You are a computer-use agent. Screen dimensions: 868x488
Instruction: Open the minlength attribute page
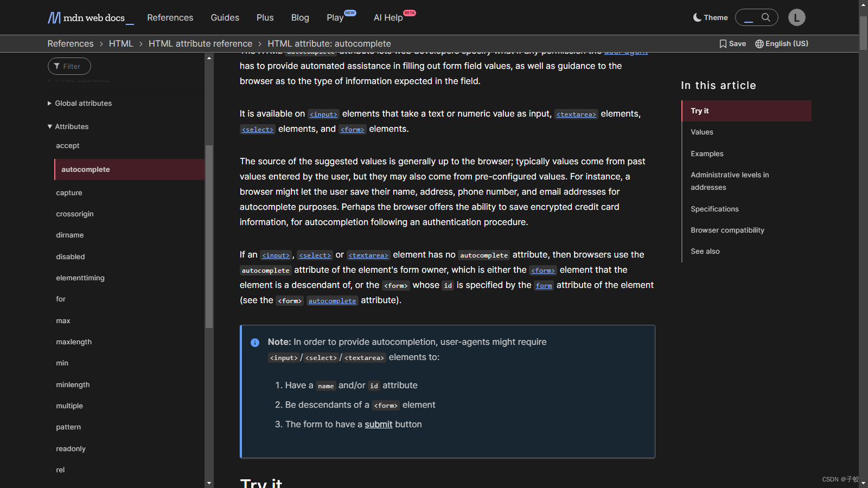point(73,384)
